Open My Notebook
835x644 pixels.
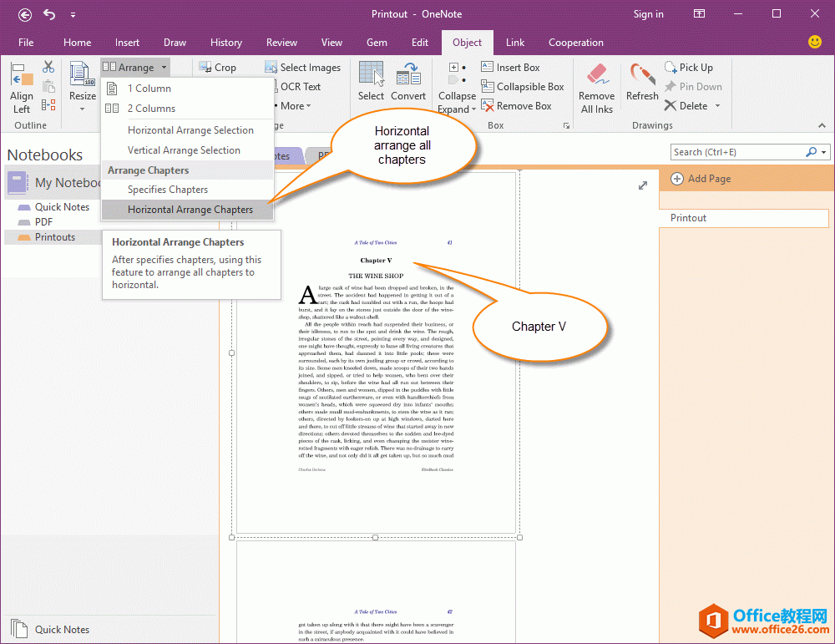point(53,183)
